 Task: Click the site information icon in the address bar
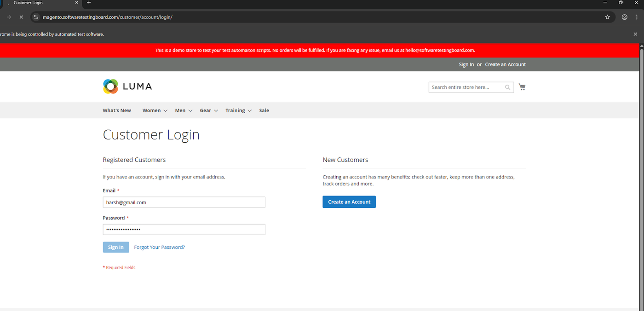[36, 17]
